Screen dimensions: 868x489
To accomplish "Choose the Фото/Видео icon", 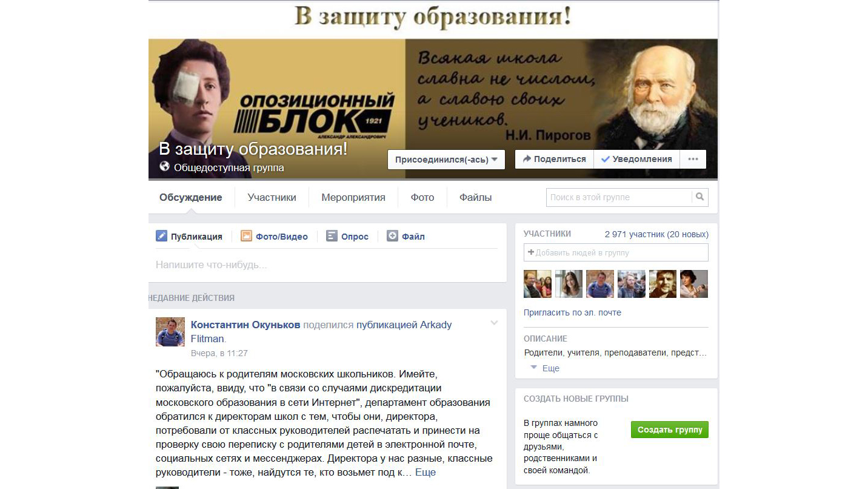I will point(246,236).
